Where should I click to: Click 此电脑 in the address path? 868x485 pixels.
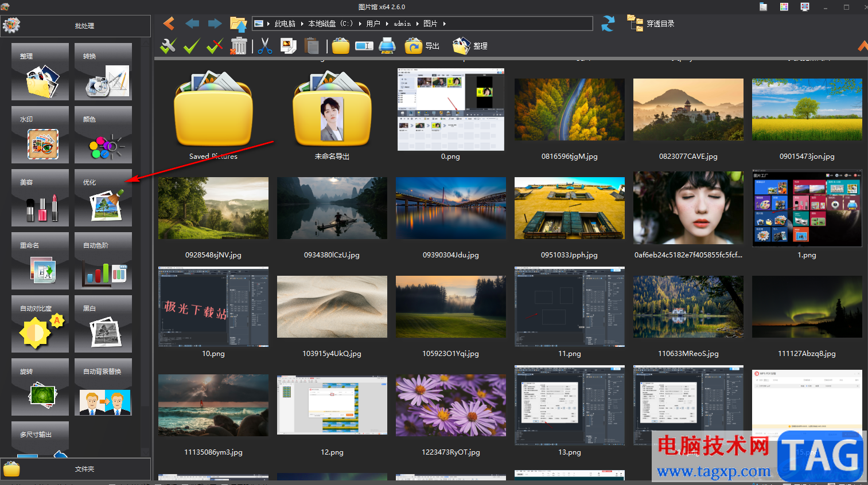285,24
